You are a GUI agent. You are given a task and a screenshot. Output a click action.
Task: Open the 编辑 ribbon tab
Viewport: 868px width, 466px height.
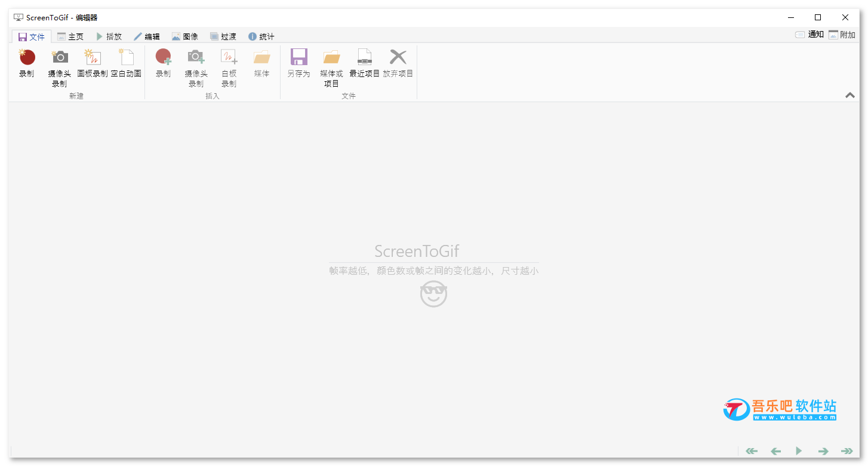(147, 36)
